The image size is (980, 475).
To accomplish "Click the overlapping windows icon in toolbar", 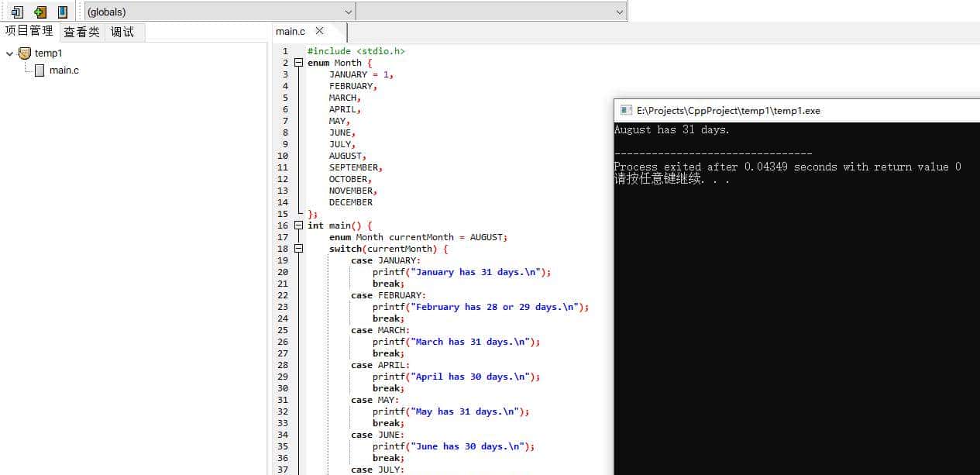I will [17, 12].
